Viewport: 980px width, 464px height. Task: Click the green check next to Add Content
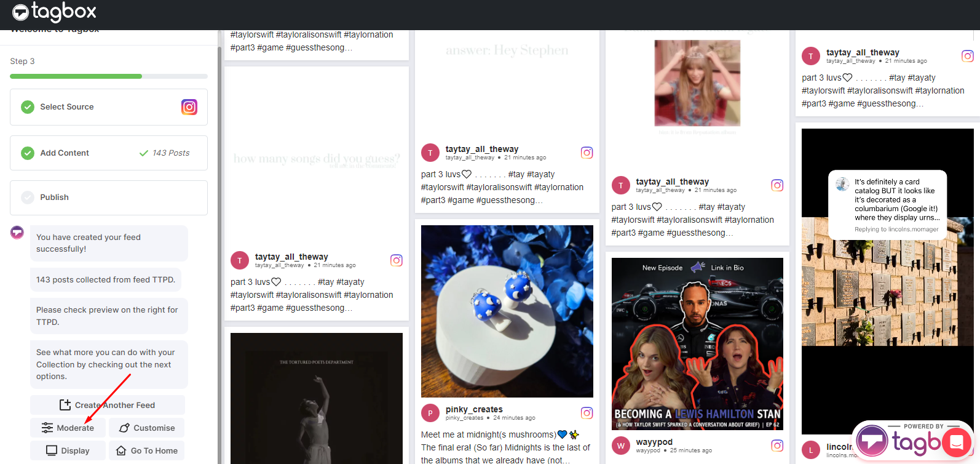tap(28, 153)
